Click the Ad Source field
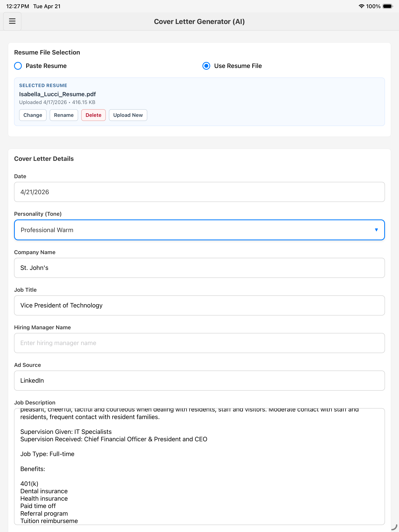This screenshot has width=399, height=532. coord(199,381)
